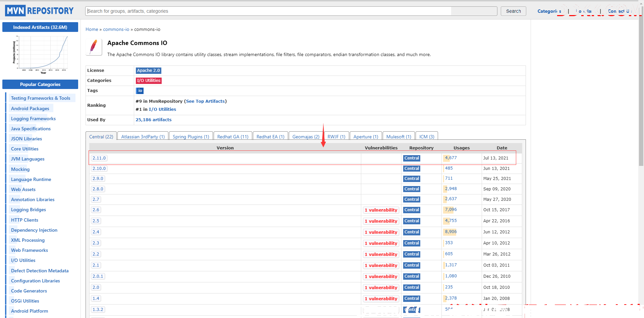Image resolution: width=644 pixels, height=318 pixels.
Task: View the vulnerability for version 2.6
Action: [381, 210]
